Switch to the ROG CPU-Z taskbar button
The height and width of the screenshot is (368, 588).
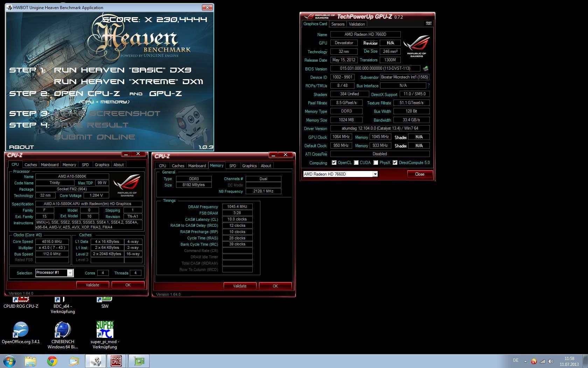tap(117, 361)
